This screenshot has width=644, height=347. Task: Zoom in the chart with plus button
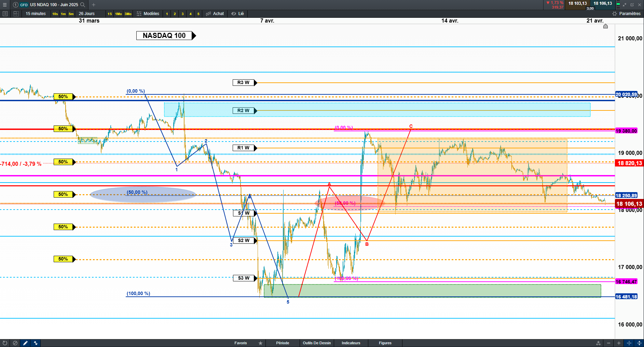click(x=619, y=343)
